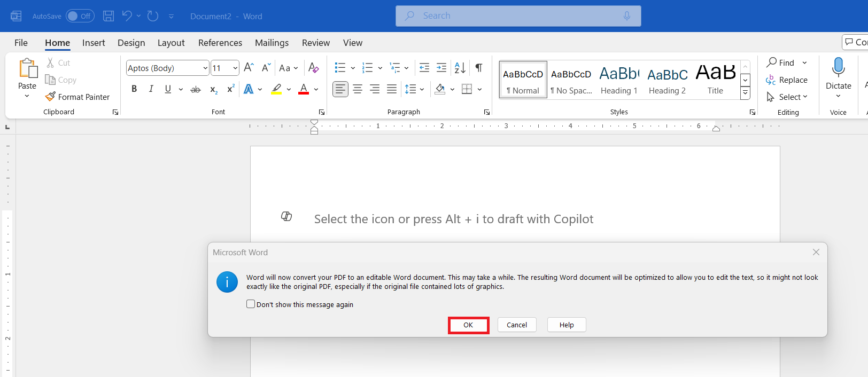The height and width of the screenshot is (377, 868).
Task: Expand Borders dropdown arrow
Action: pyautogui.click(x=479, y=89)
